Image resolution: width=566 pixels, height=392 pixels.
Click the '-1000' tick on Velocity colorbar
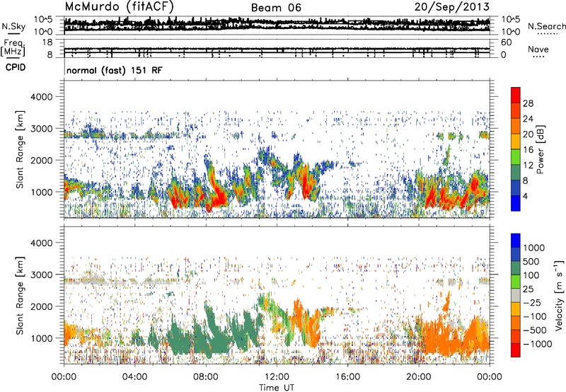537,344
